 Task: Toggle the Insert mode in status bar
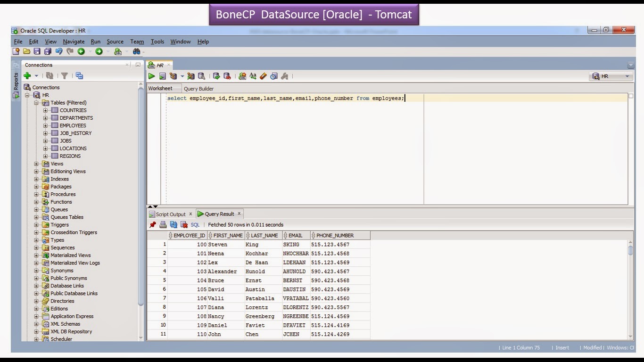562,348
